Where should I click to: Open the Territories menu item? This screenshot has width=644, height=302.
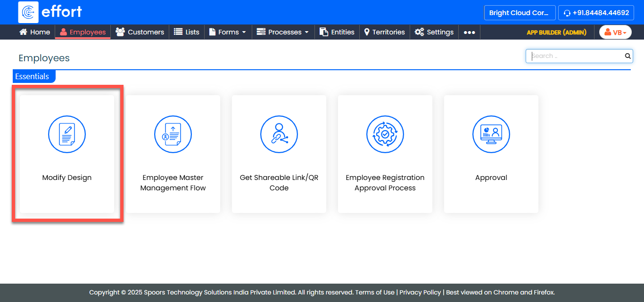pyautogui.click(x=384, y=32)
